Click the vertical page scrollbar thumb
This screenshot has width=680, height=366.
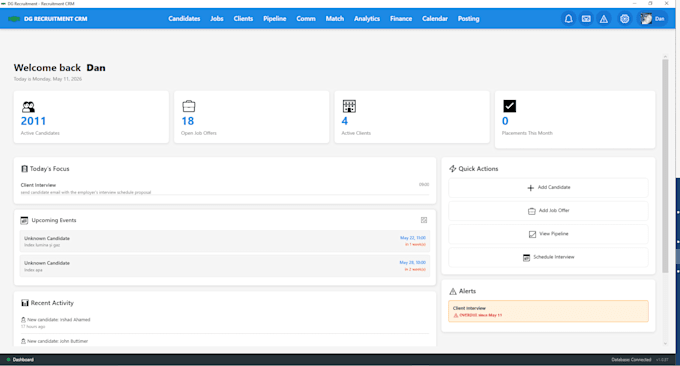pos(665,166)
